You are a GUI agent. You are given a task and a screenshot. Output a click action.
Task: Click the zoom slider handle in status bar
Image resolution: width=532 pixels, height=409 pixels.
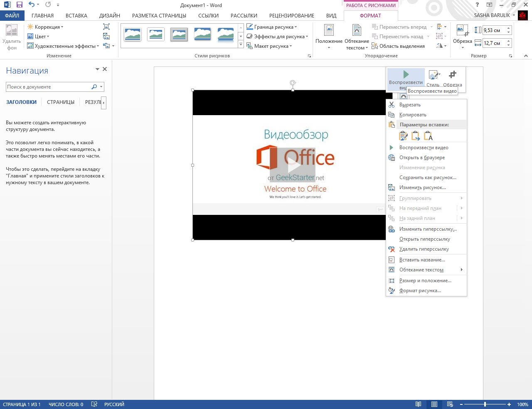tap(485, 404)
